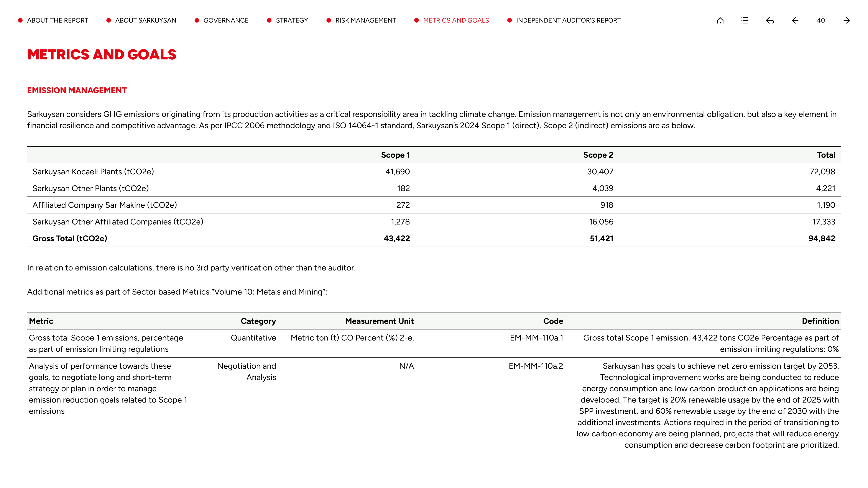
Task: Open the About the Report section
Action: click(57, 21)
